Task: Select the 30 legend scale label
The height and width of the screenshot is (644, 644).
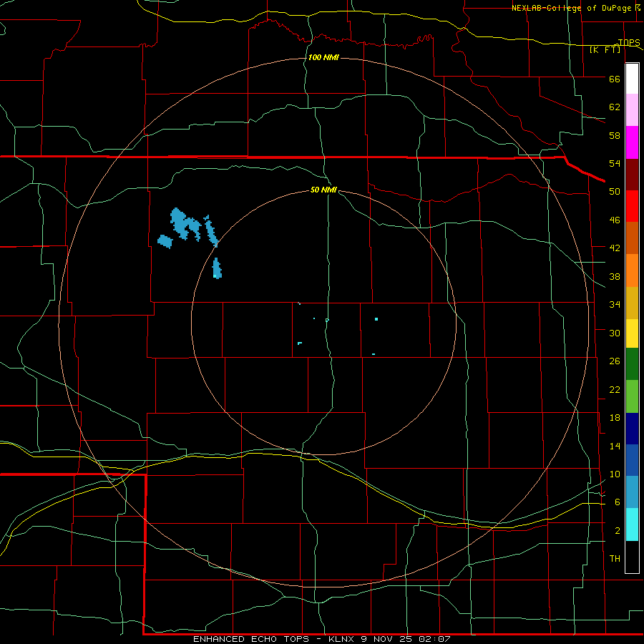Action: pyautogui.click(x=615, y=333)
